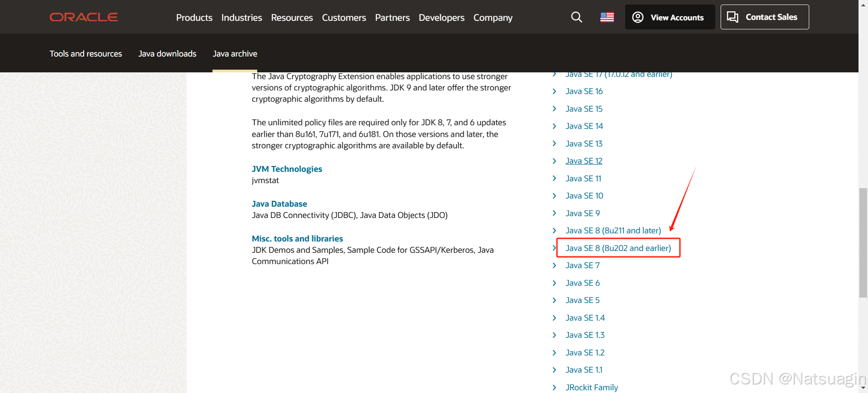The height and width of the screenshot is (393, 868).
Task: Click the chevron beside Java SE 16
Action: tap(554, 91)
